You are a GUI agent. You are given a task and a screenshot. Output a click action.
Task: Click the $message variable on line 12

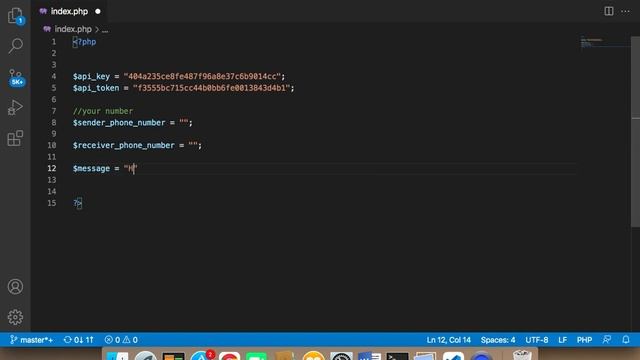[x=91, y=169]
